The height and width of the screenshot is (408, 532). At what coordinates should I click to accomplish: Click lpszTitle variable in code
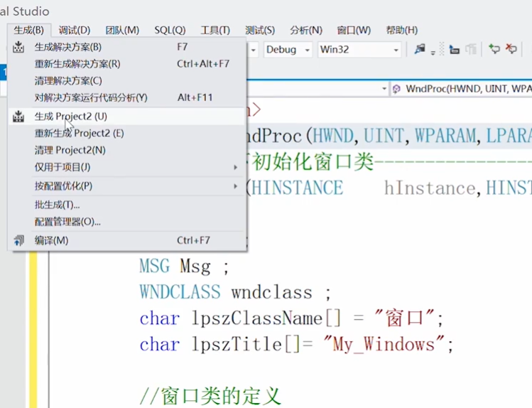tap(237, 344)
